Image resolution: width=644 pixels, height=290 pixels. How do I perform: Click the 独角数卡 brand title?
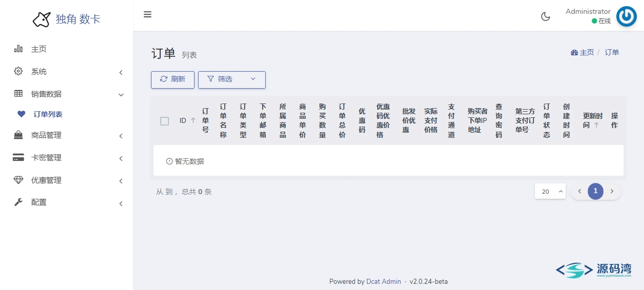coord(78,19)
